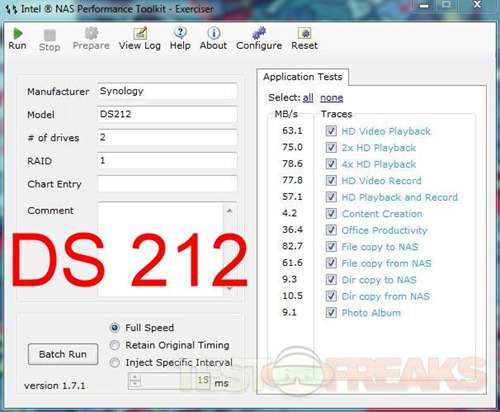This screenshot has width=500, height=412.
Task: Click the Reset toolbar icon
Action: (304, 33)
